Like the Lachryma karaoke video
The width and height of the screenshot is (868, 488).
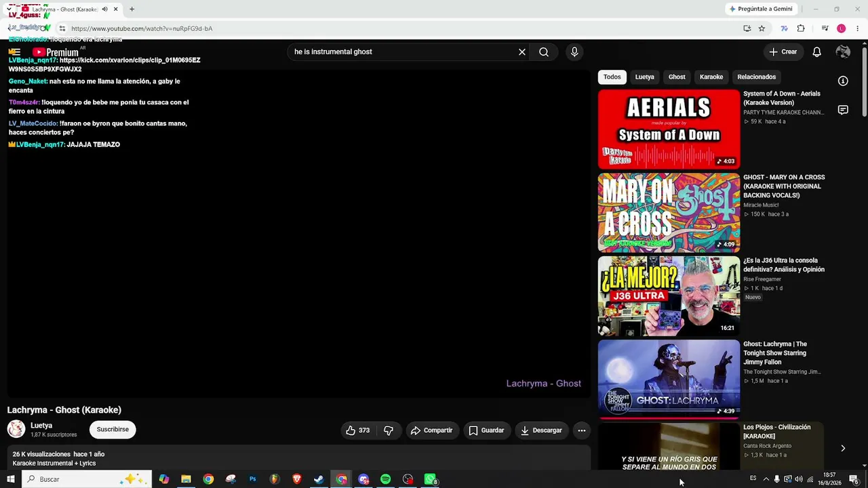click(357, 430)
